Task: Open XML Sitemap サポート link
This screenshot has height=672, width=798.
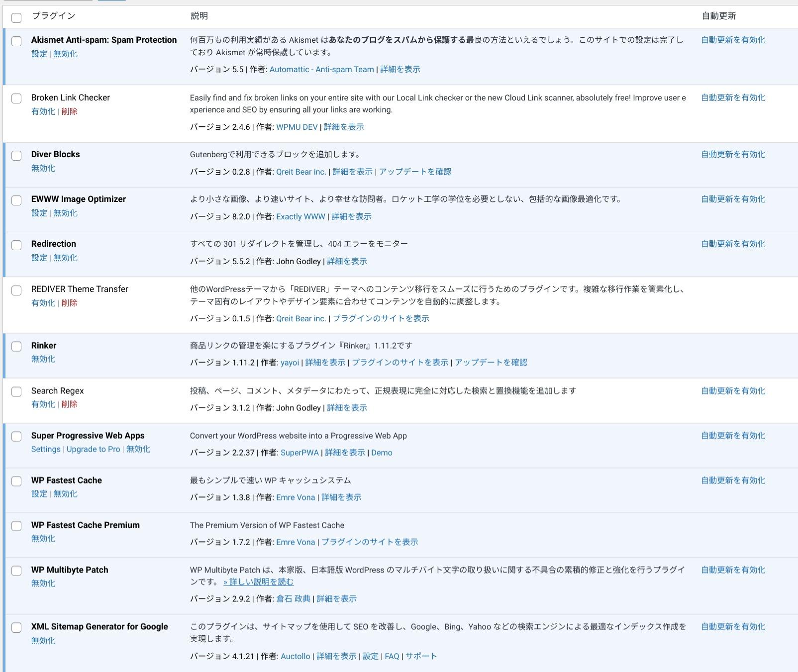Action: coord(421,657)
